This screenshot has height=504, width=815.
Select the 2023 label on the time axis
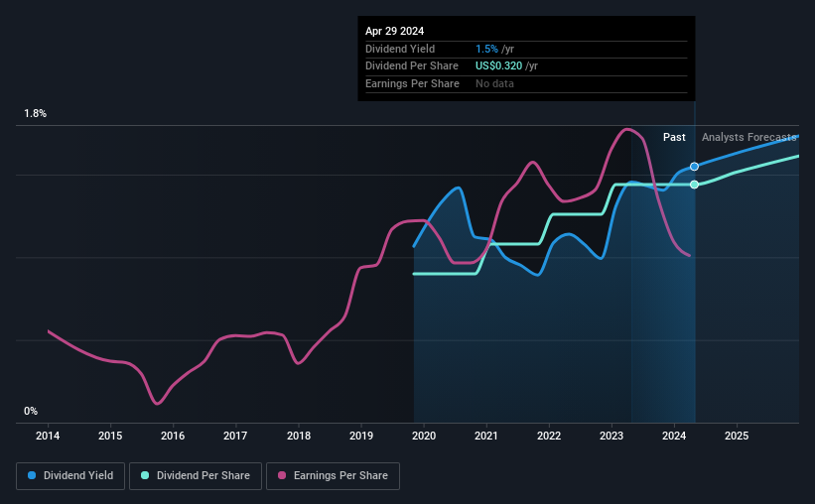click(611, 436)
